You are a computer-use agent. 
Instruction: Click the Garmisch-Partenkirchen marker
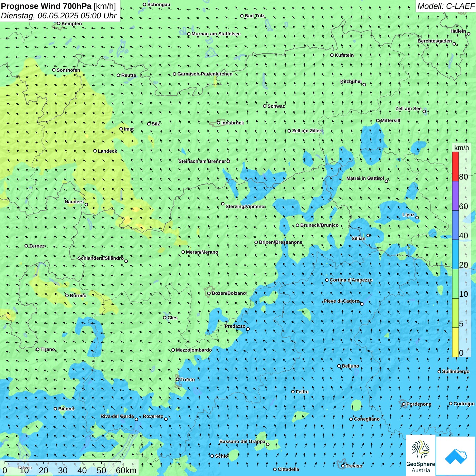click(174, 74)
